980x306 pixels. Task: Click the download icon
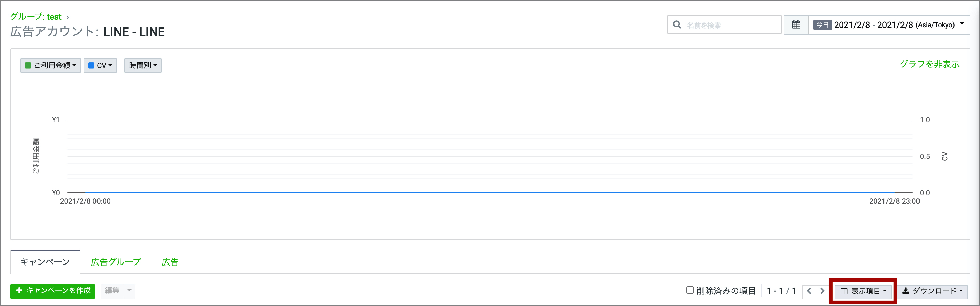[x=906, y=291]
